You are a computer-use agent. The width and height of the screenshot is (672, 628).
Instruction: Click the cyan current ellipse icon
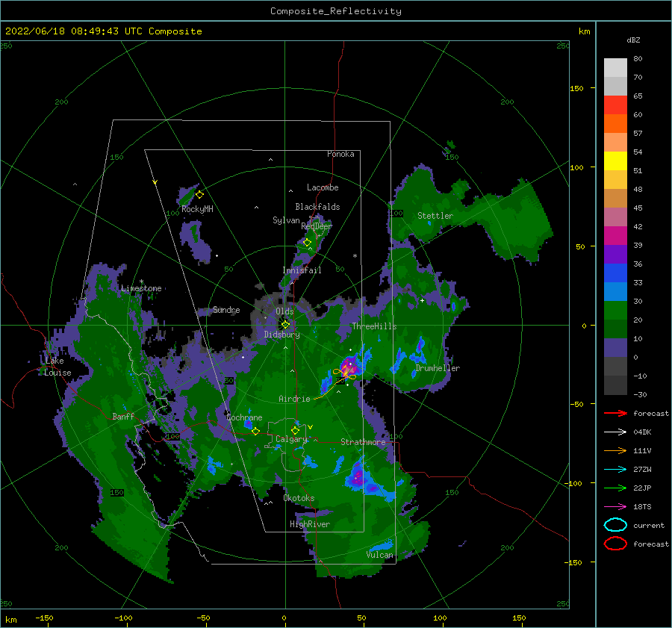tap(615, 525)
